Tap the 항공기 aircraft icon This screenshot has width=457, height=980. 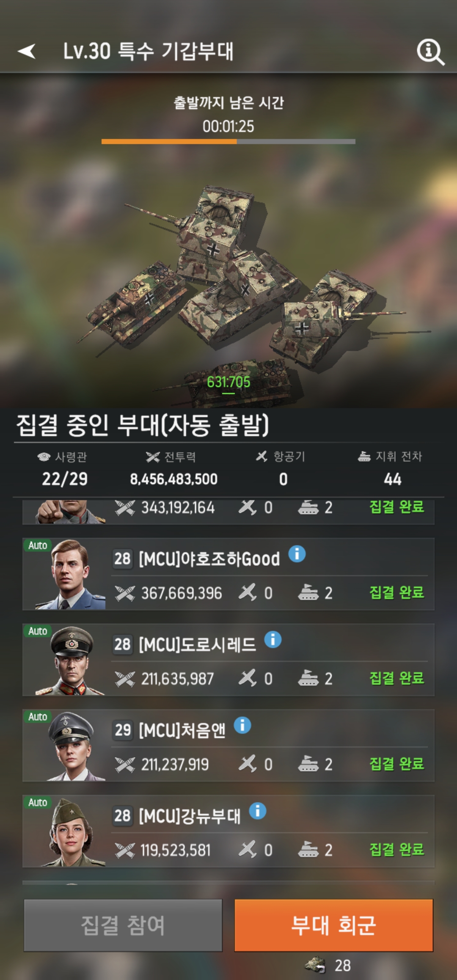(262, 456)
